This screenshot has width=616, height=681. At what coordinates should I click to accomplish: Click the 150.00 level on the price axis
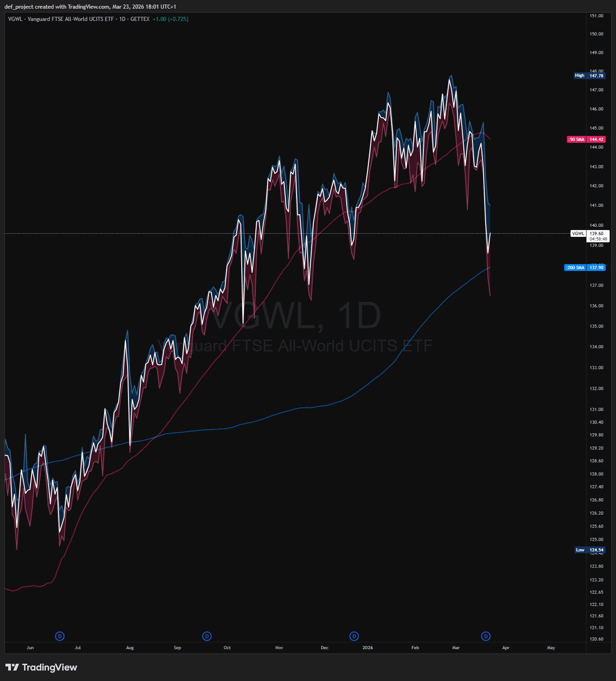point(596,34)
